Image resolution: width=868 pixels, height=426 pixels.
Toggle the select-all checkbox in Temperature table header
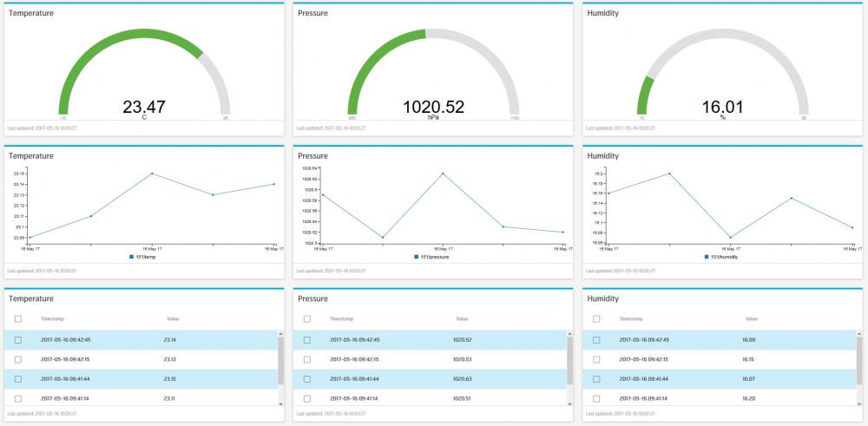[x=17, y=319]
